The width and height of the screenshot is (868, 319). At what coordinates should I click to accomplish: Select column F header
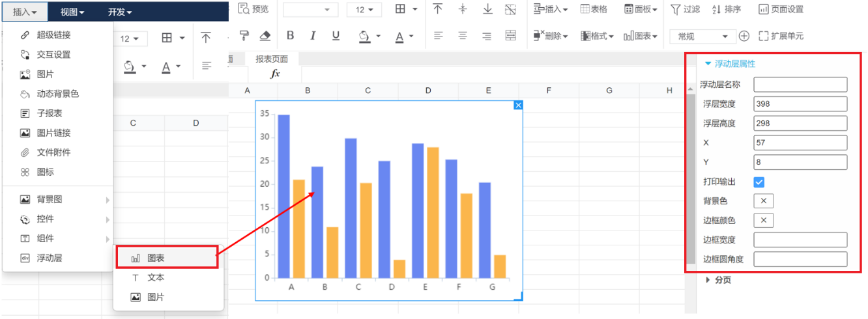point(549,90)
